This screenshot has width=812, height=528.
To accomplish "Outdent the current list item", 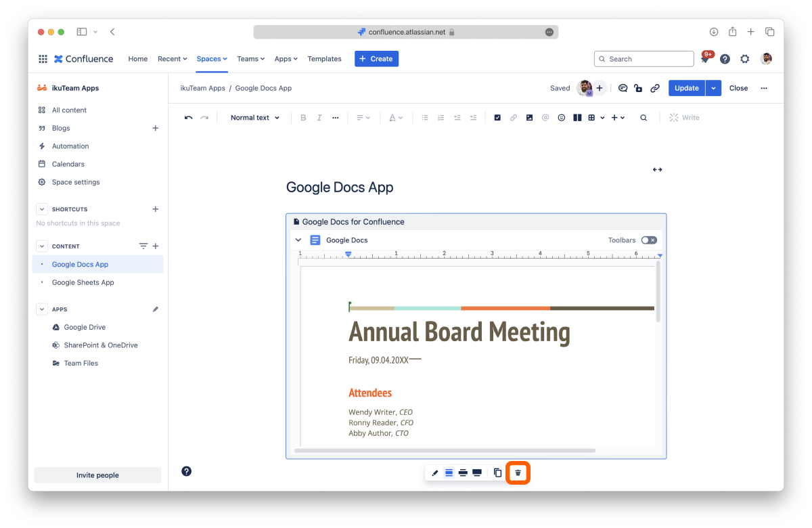I will pos(457,118).
